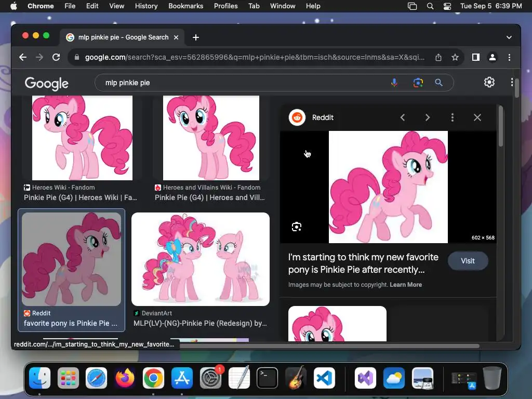Open the Tab menu
This screenshot has height=399, width=532.
pos(254,6)
